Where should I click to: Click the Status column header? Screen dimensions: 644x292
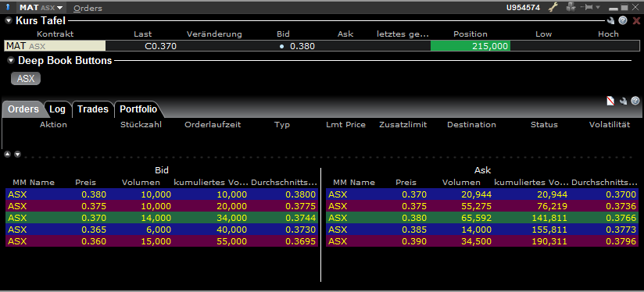click(x=544, y=125)
